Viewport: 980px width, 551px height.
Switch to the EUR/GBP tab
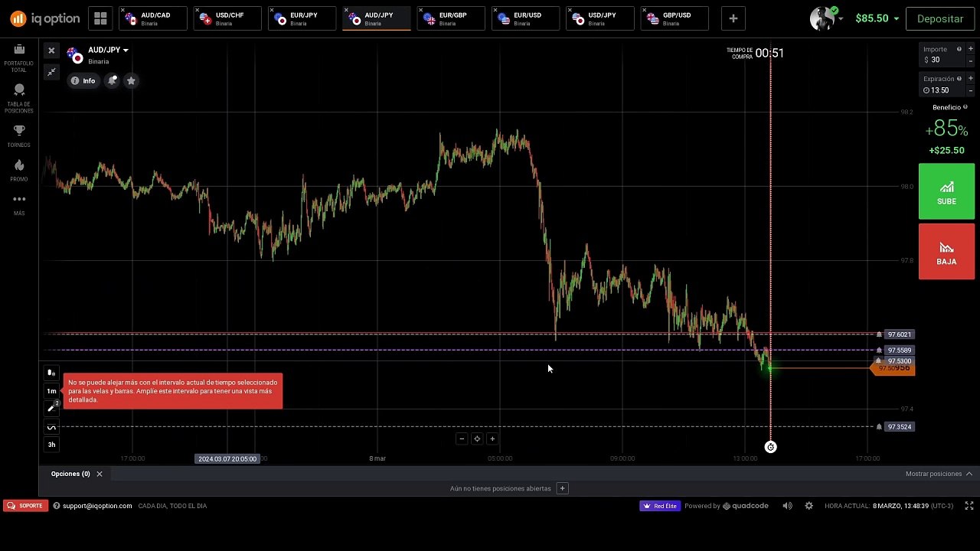coord(451,18)
